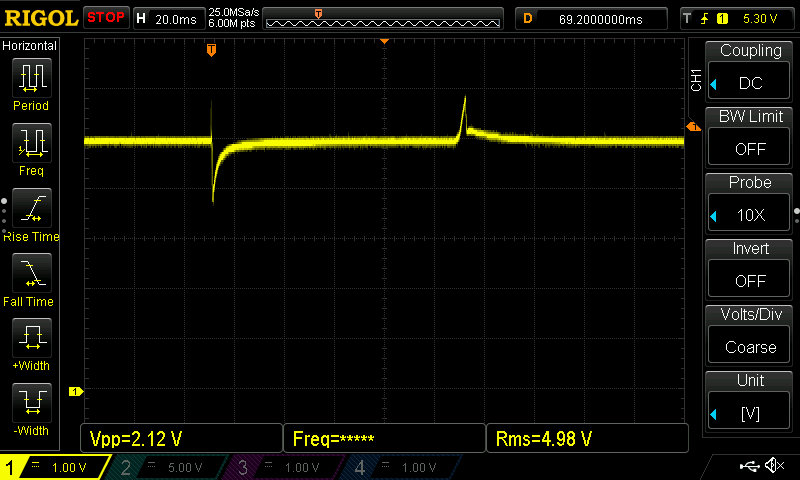
Task: Click the orange trigger level marker at right edge
Action: (x=693, y=127)
